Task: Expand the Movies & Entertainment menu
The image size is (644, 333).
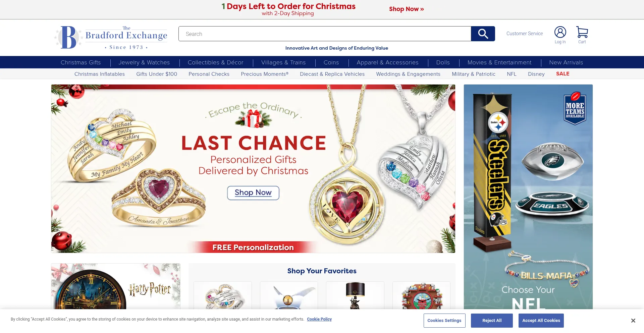Action: [499, 62]
